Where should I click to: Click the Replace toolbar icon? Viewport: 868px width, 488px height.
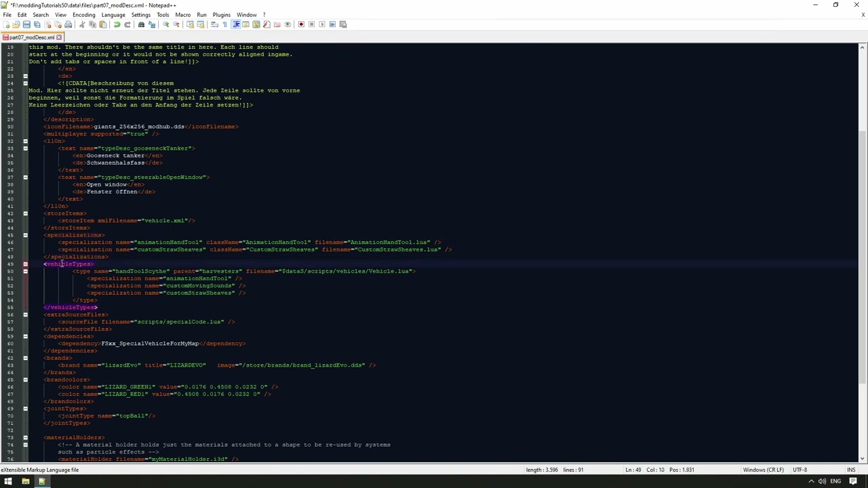[x=152, y=24]
